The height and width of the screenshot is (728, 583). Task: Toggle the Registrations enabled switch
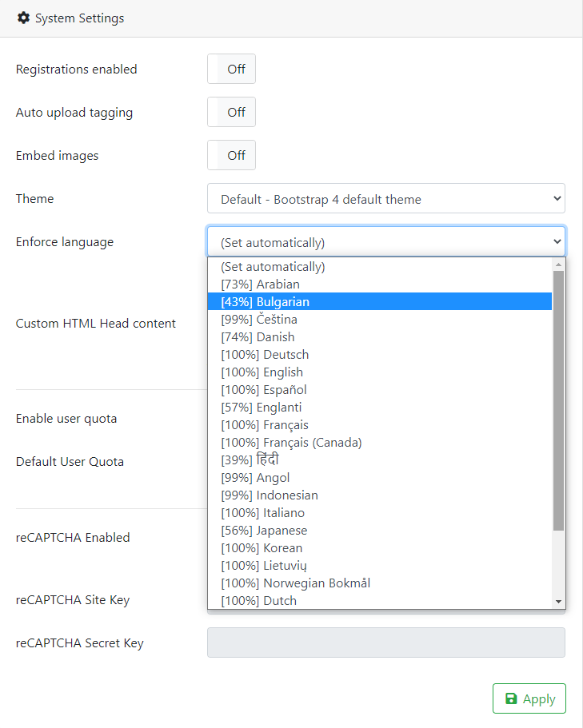pyautogui.click(x=231, y=69)
